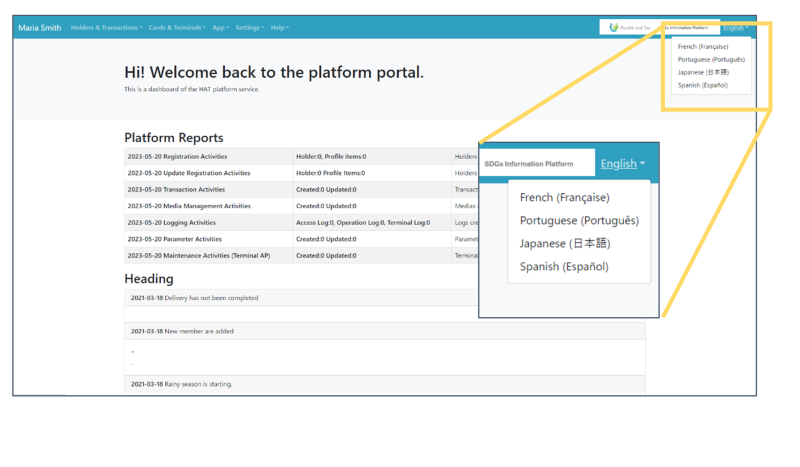Choose Portuguese (Português) in the enlarged callout
Screen dimensions: 800x467
pos(579,221)
